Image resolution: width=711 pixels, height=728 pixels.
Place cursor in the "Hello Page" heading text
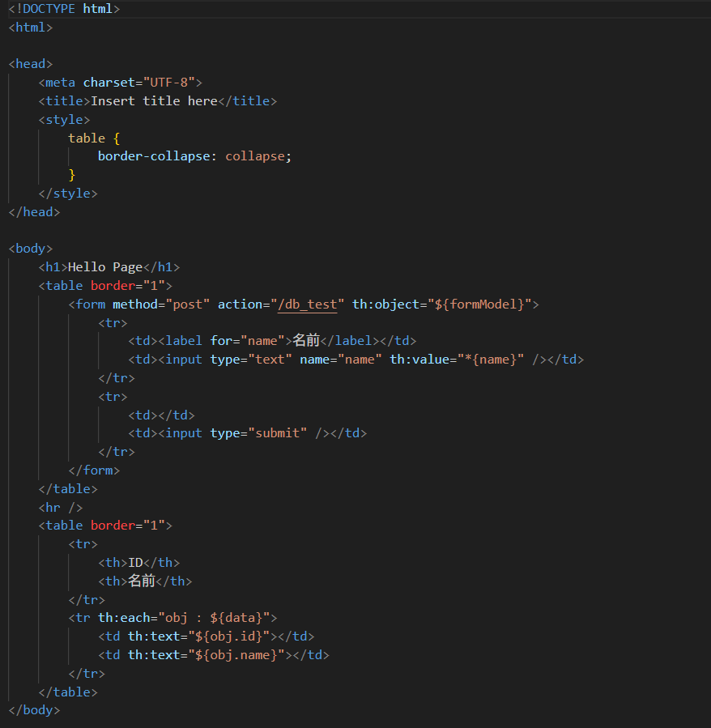coord(105,267)
